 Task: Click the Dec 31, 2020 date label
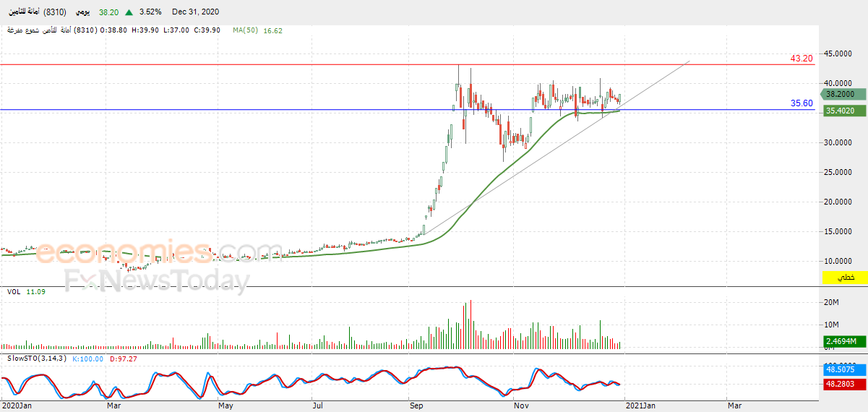(196, 12)
